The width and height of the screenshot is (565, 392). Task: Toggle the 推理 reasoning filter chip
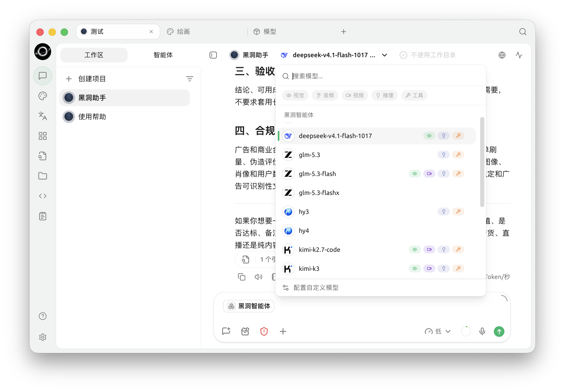coord(385,95)
